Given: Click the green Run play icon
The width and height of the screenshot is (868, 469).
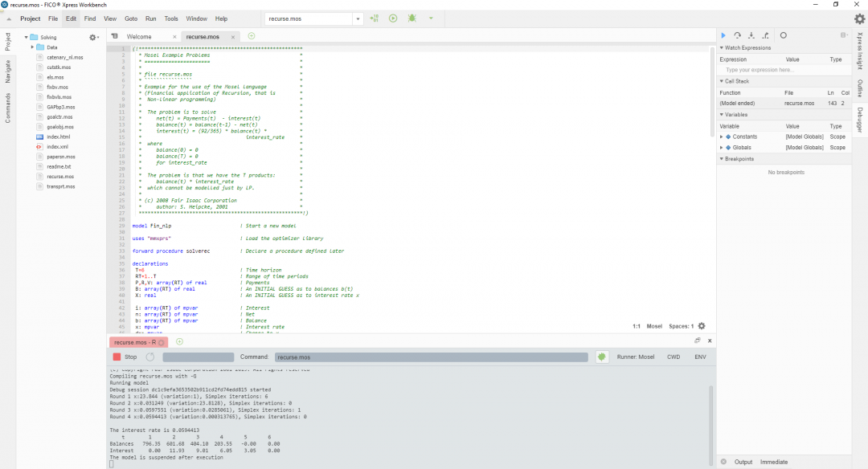Looking at the screenshot, I should (x=393, y=18).
